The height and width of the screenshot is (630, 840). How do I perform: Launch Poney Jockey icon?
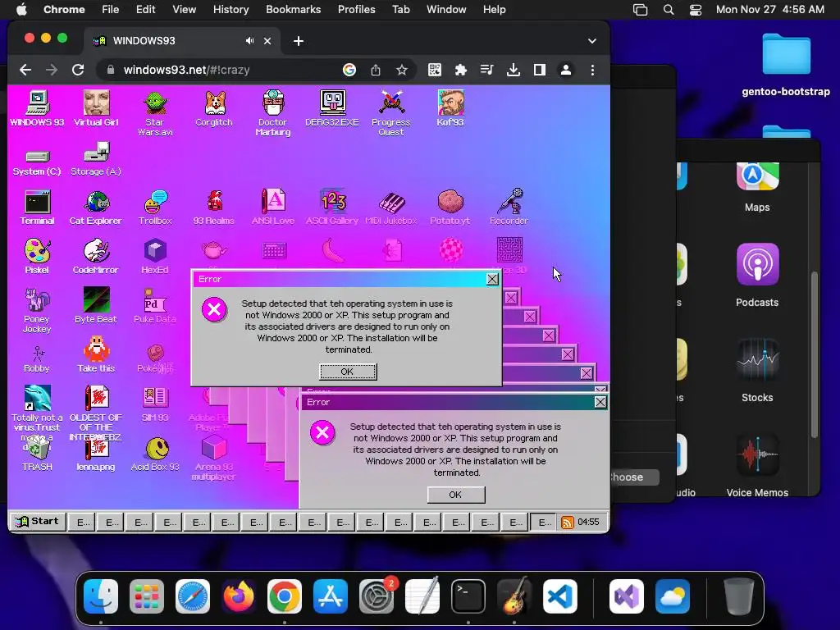pyautogui.click(x=37, y=310)
